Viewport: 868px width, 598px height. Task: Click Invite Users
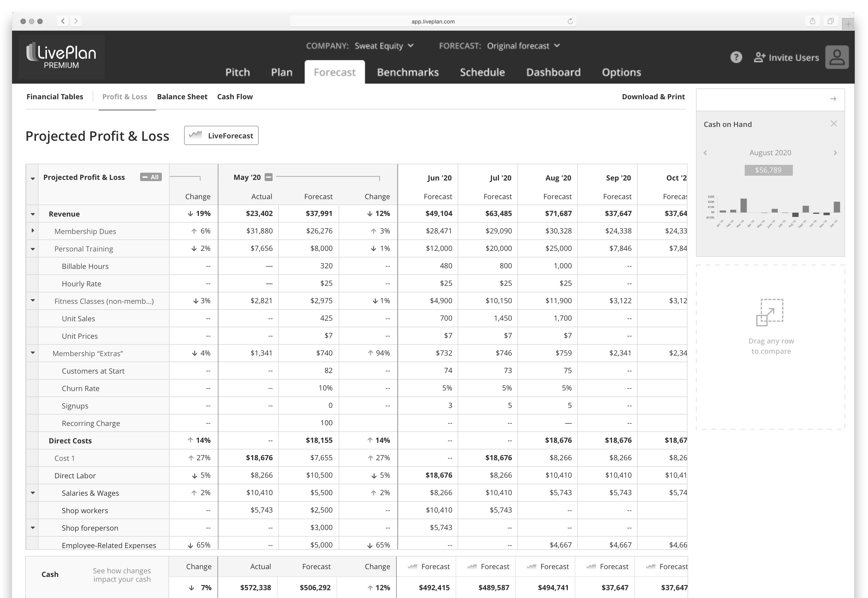786,57
